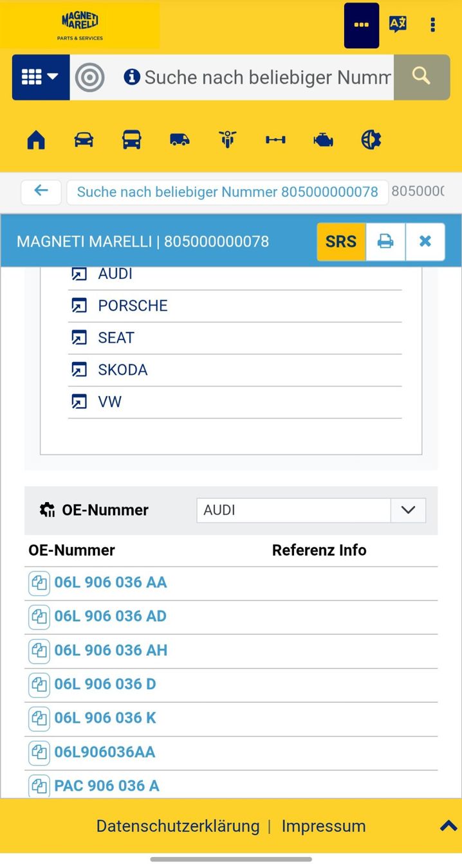Copy OE number 06L 906 036 D

(39, 685)
